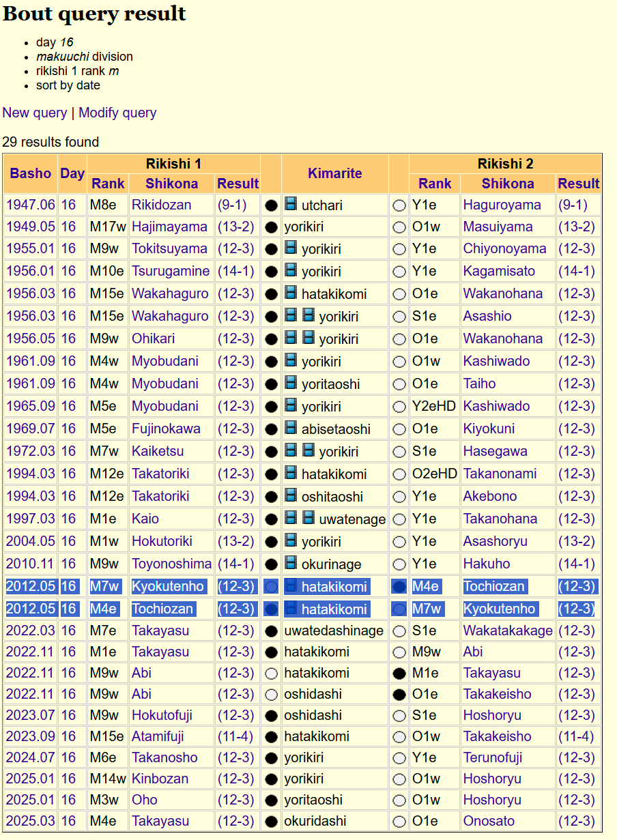Sort by Day column header
This screenshot has width=617, height=840.
pyautogui.click(x=72, y=173)
